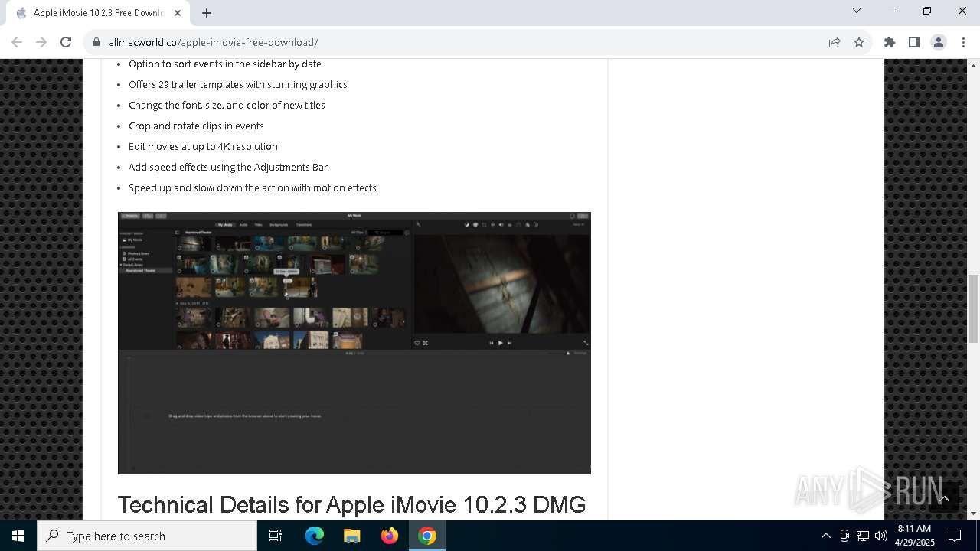Open the Extensions puzzle icon
980x551 pixels.
click(x=890, y=42)
